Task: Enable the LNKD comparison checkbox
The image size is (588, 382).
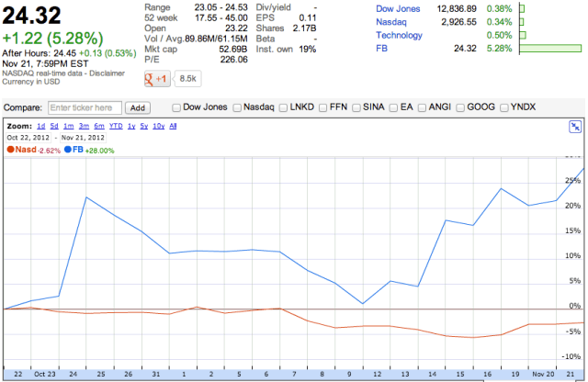Action: coord(284,108)
